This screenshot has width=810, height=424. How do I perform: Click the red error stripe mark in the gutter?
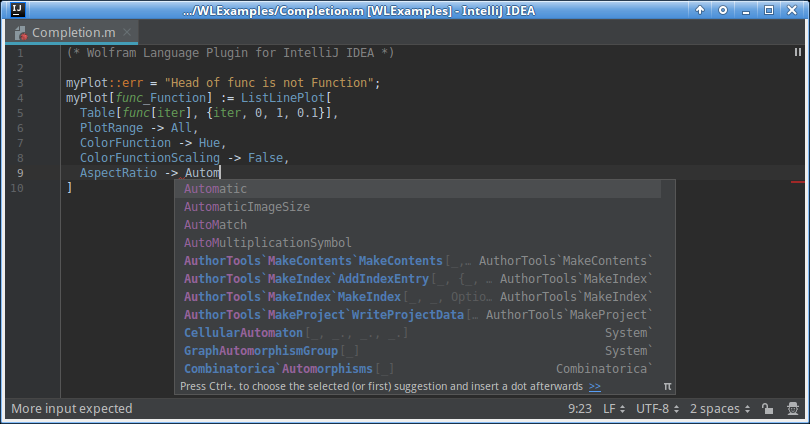[798, 182]
